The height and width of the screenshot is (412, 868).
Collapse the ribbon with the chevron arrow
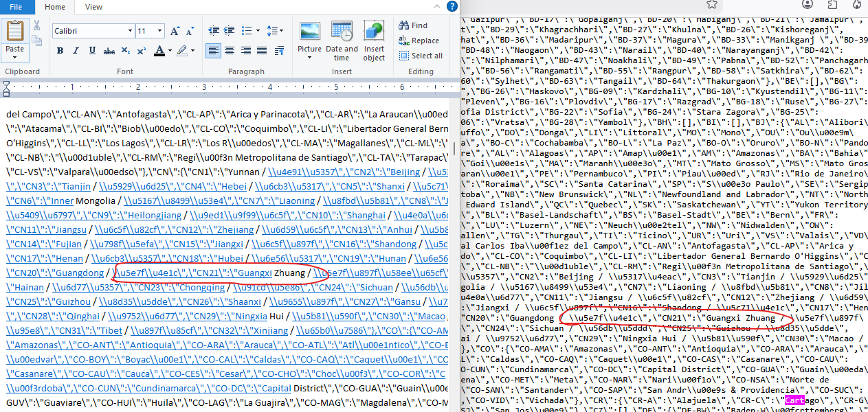coord(438,7)
